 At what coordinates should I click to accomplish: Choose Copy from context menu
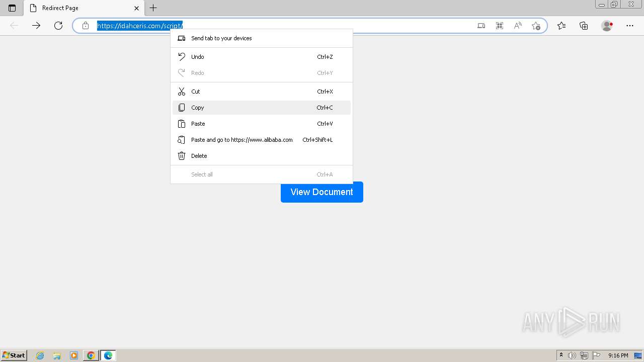click(262, 108)
